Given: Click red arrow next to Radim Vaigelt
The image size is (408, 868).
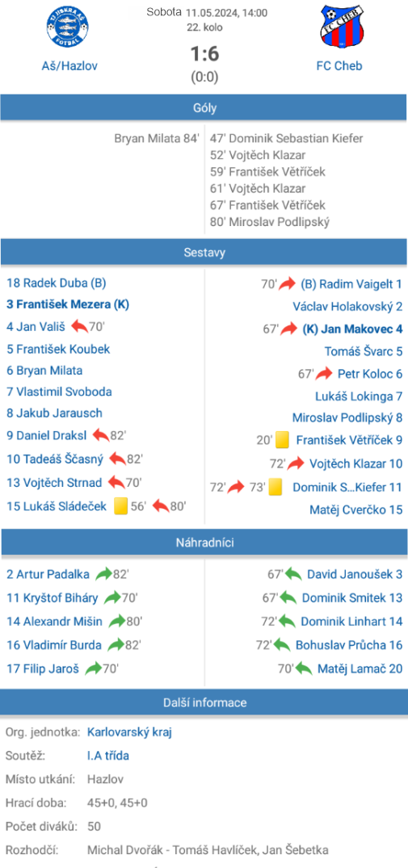Looking at the screenshot, I should point(288,284).
